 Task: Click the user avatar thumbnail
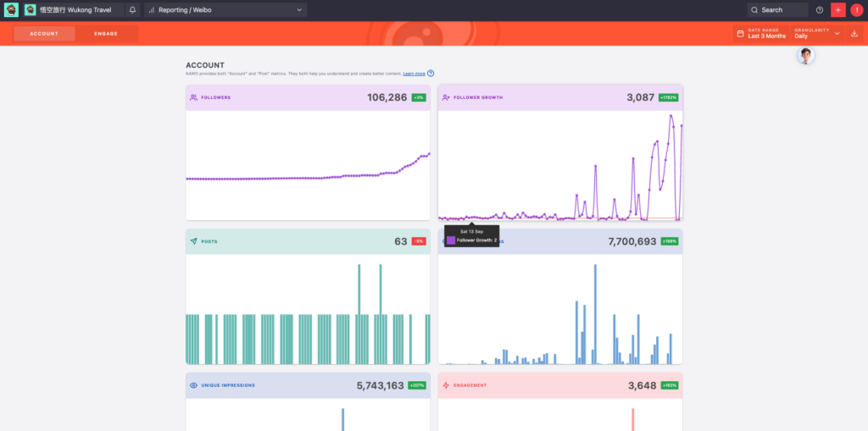click(806, 56)
